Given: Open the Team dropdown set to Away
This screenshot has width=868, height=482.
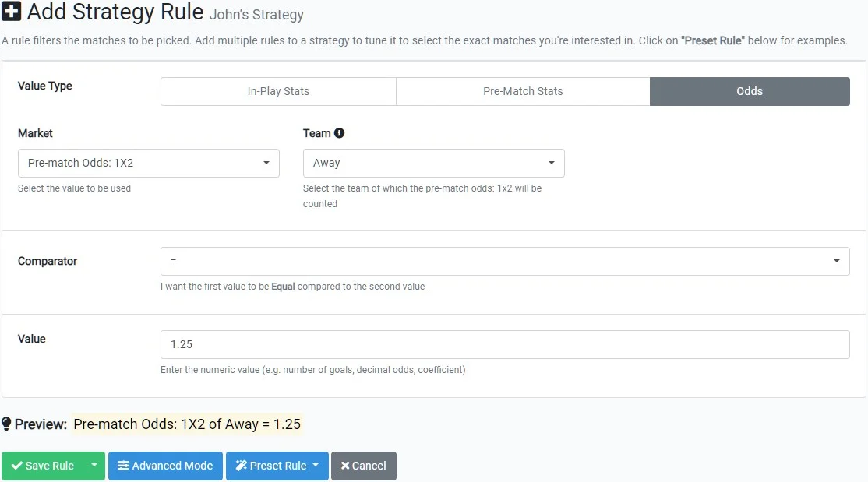Looking at the screenshot, I should [433, 163].
